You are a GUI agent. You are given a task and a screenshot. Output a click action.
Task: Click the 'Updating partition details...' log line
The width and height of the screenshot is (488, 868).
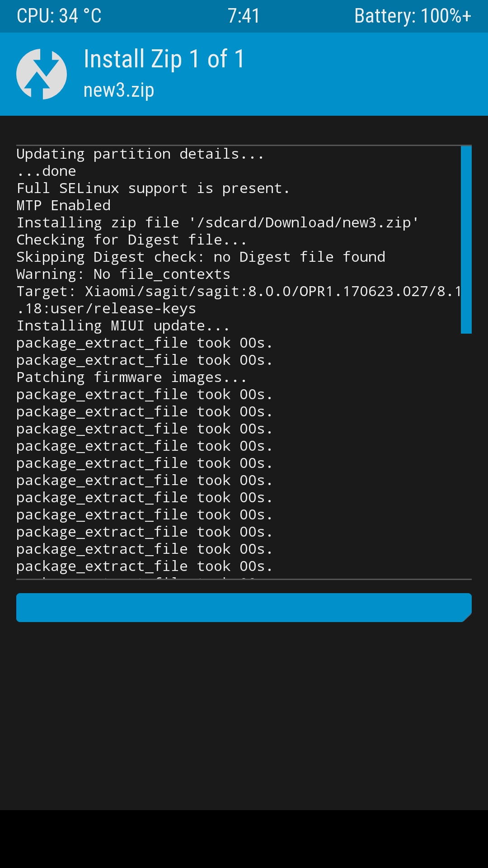click(140, 154)
